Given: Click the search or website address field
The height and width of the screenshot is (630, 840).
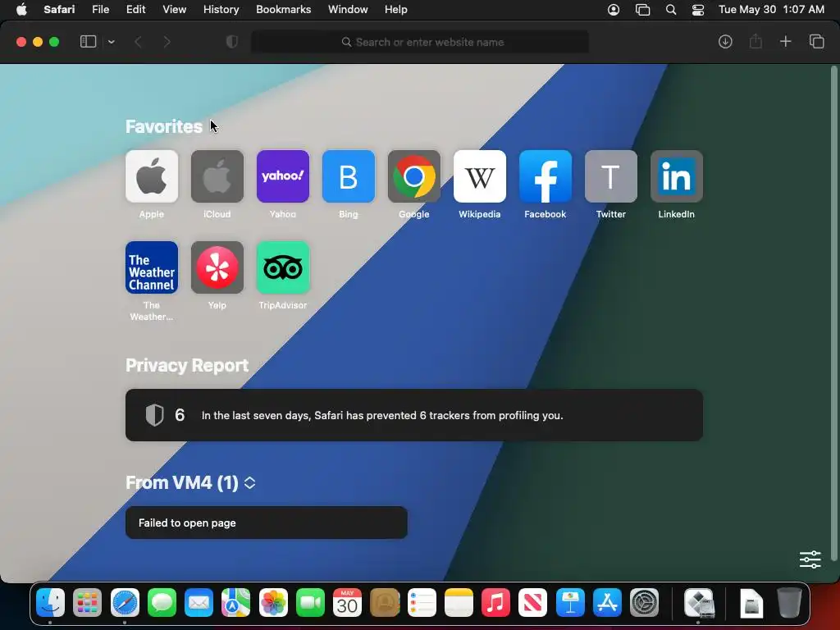Looking at the screenshot, I should pos(420,42).
